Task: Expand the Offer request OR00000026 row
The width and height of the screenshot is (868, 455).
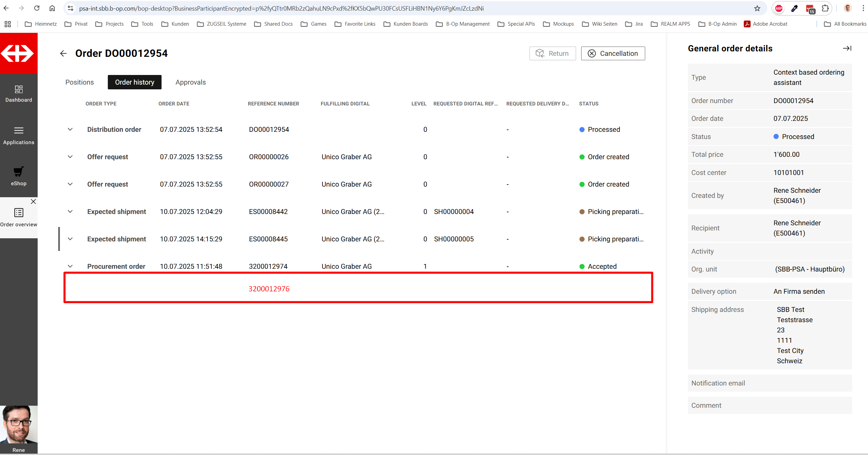Action: pos(70,157)
